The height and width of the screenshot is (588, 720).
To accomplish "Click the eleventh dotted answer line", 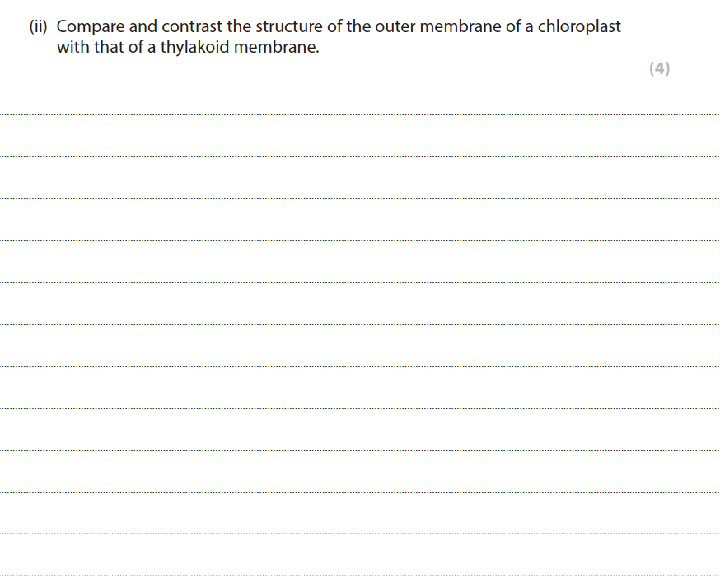I will click(360, 534).
